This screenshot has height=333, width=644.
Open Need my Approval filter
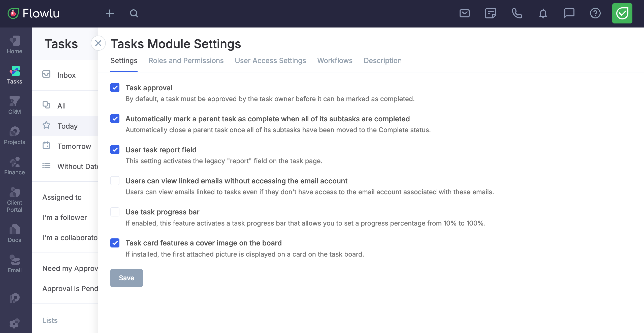(65, 268)
